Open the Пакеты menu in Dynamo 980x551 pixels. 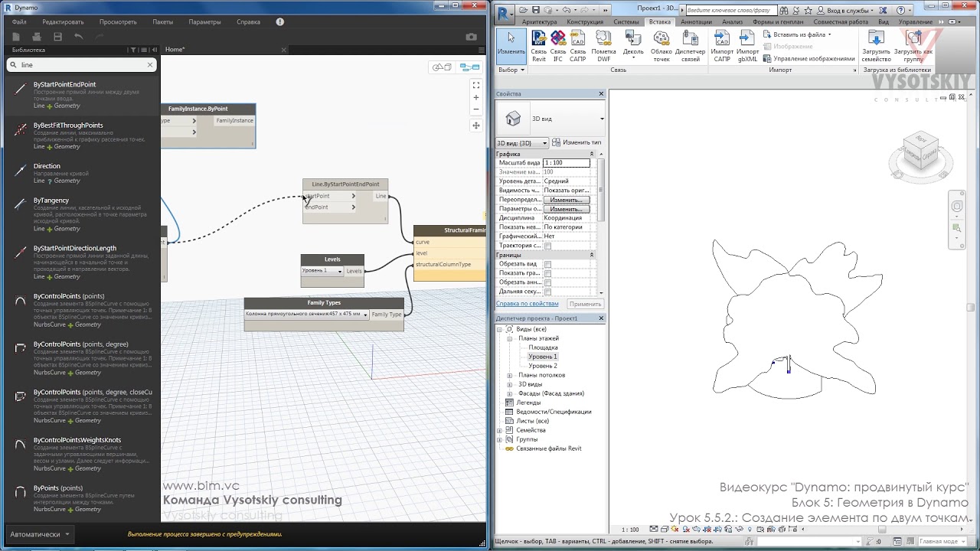point(162,22)
